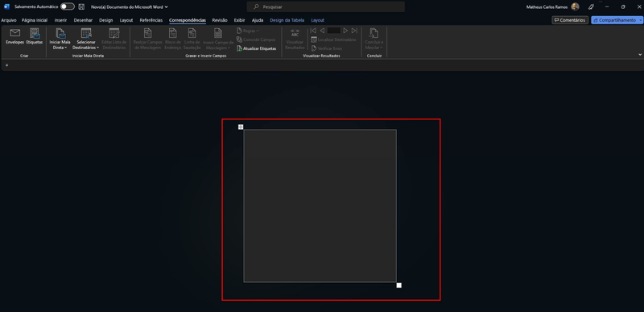This screenshot has width=644, height=312.
Task: Switch to Referências tab
Action: click(x=151, y=20)
